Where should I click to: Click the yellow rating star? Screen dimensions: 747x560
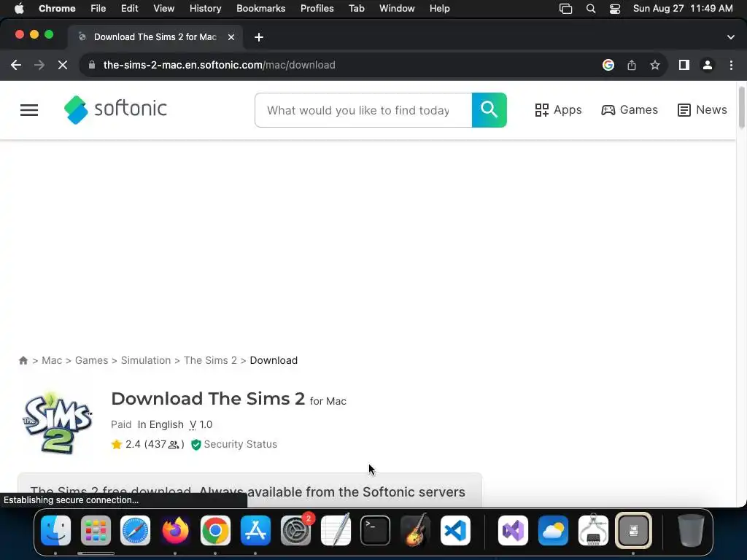pos(116,444)
